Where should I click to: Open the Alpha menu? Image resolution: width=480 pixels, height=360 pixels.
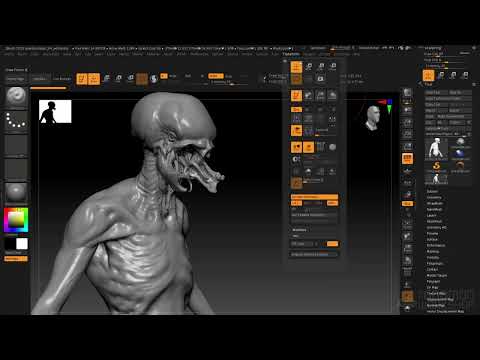(9, 54)
